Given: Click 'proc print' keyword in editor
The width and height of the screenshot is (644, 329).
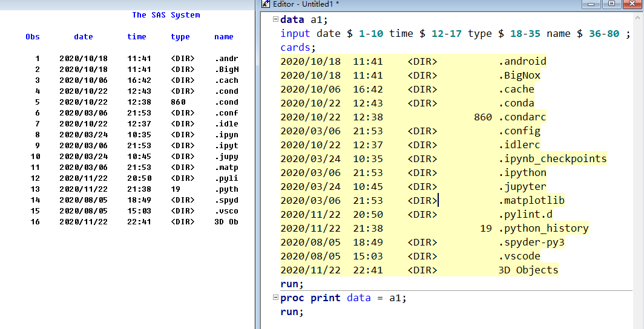Looking at the screenshot, I should (310, 298).
